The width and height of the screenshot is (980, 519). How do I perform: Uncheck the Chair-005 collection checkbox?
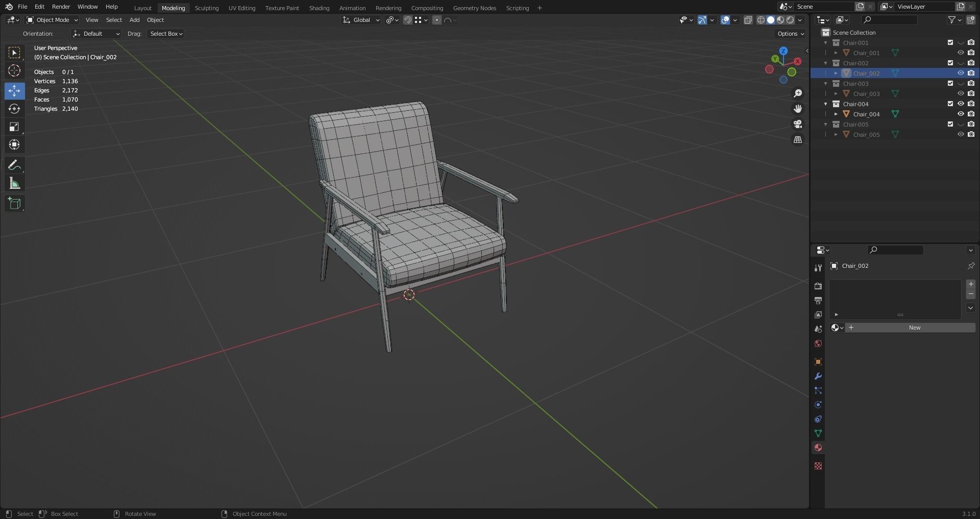click(x=950, y=124)
